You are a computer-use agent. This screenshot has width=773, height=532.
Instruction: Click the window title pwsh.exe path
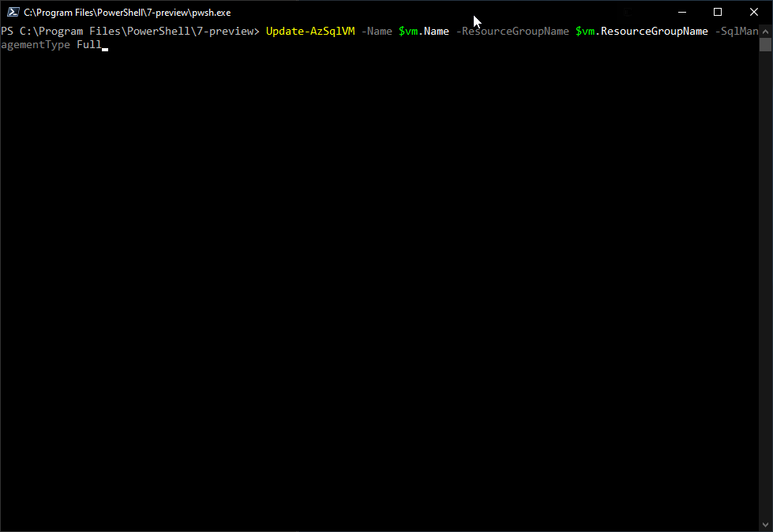[127, 13]
